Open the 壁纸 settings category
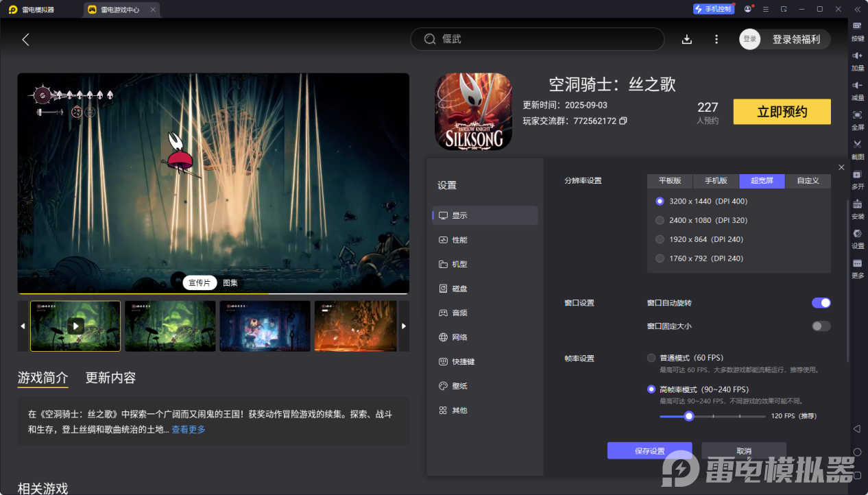Viewport: 868px width, 495px height. tap(485, 386)
